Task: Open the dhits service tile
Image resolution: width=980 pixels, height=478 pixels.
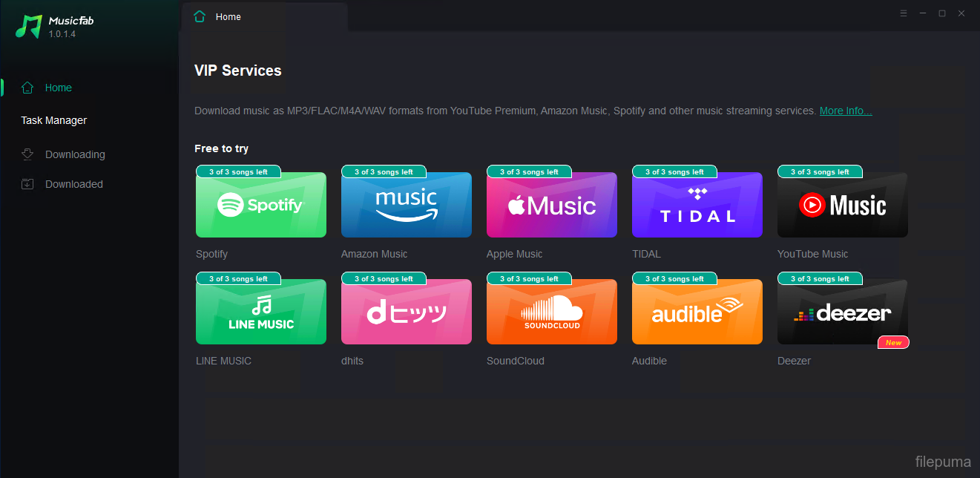Action: (x=406, y=312)
